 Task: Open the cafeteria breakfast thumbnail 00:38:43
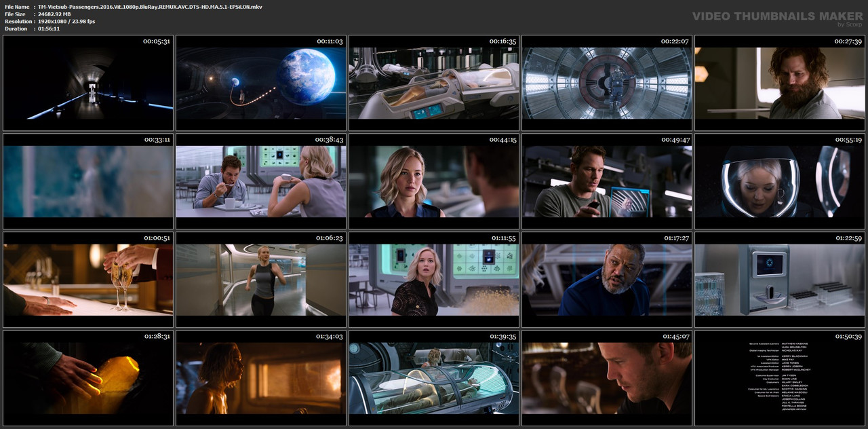click(x=261, y=181)
